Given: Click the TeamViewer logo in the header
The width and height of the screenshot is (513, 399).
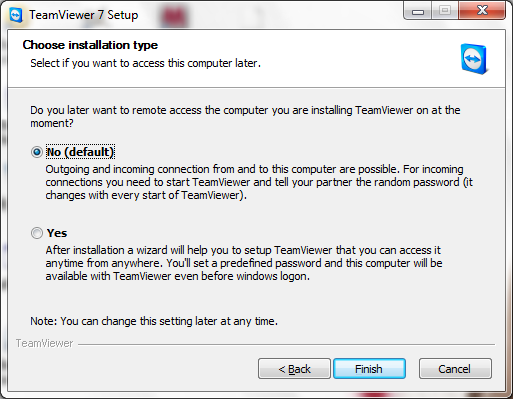Looking at the screenshot, I should point(474,59).
